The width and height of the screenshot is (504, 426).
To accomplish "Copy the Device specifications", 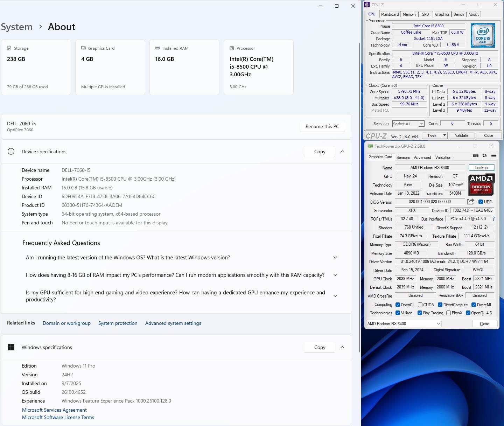I will [320, 152].
